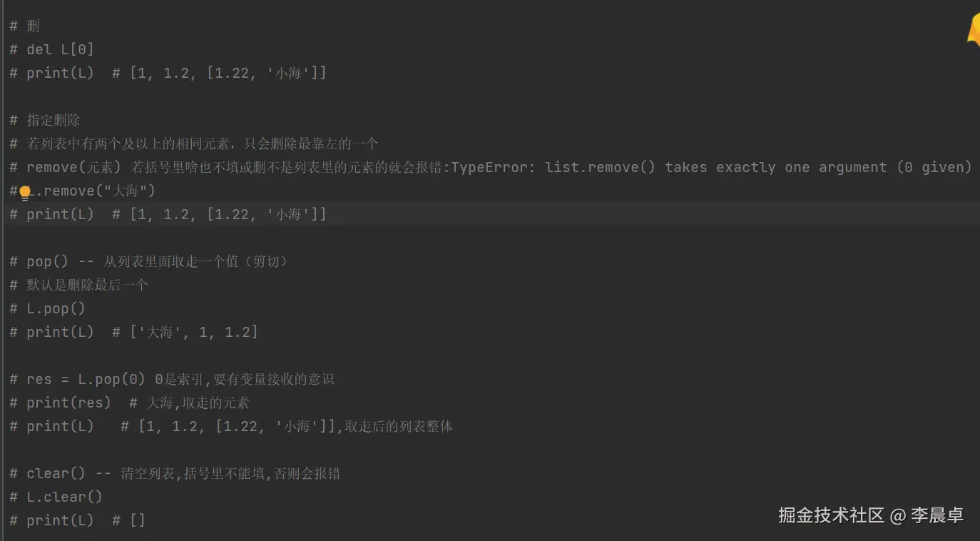The height and width of the screenshot is (541, 980).
Task: Place cursor on the 'del L[0]' line
Action: tap(60, 49)
